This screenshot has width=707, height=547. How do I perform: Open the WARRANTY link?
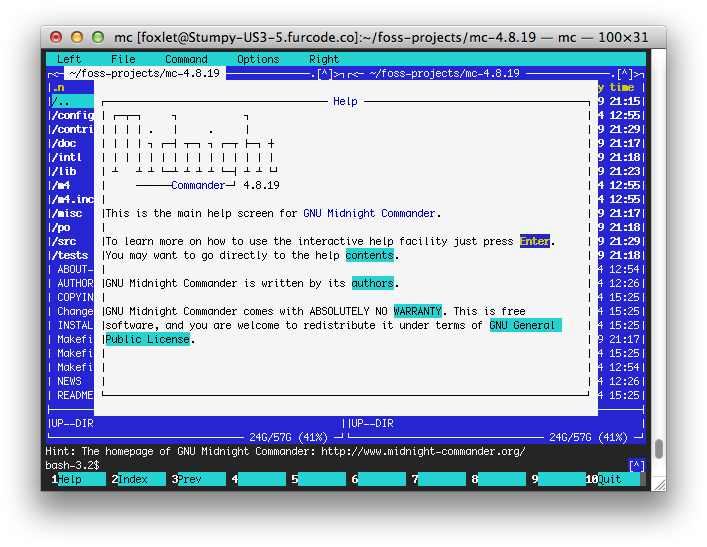[417, 311]
